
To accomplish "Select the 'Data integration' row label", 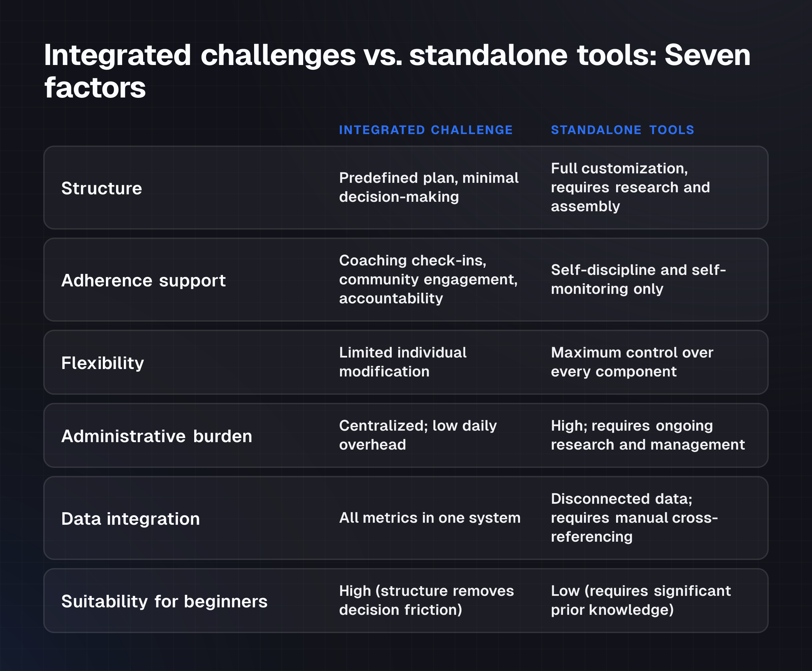I will tap(131, 519).
